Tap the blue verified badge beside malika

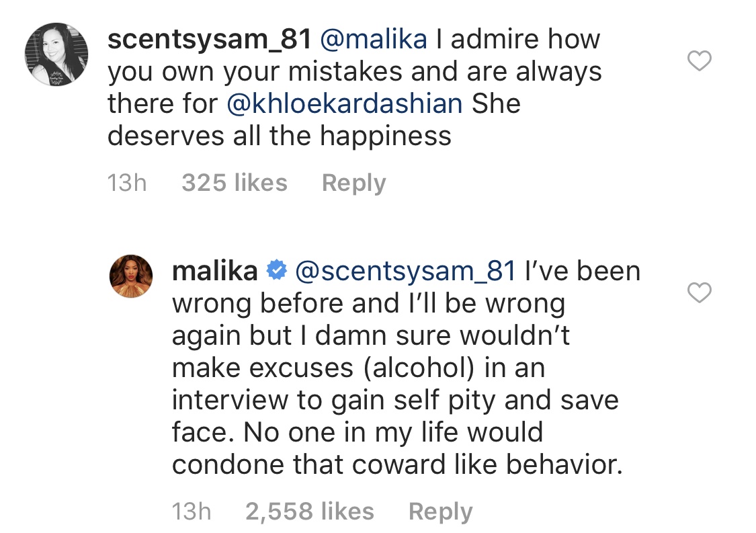coord(277,270)
